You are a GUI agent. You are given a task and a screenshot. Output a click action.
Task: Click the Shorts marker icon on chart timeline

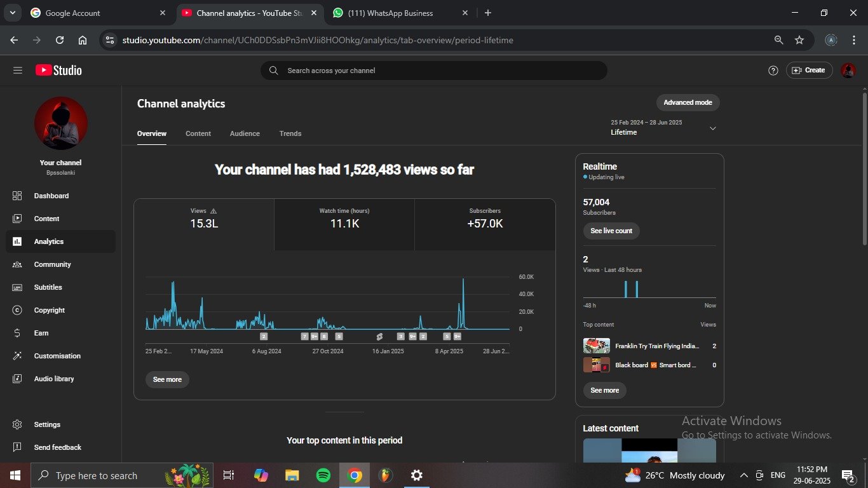coord(379,337)
